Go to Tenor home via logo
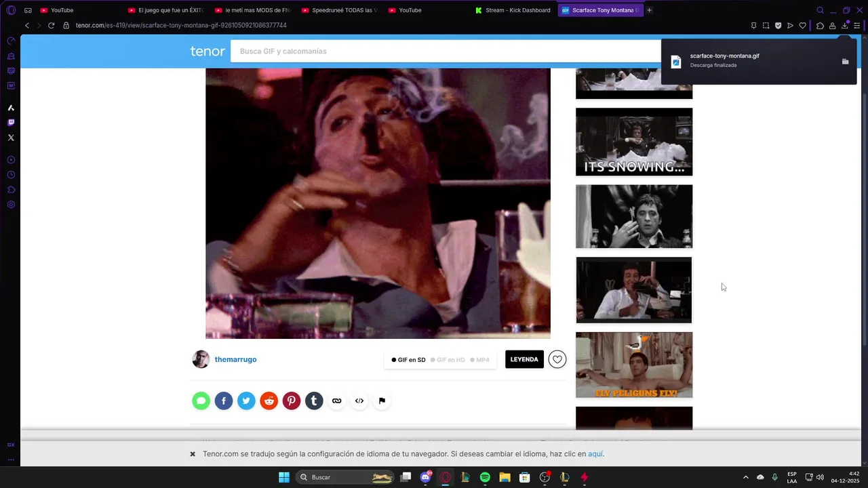868x488 pixels. [208, 52]
